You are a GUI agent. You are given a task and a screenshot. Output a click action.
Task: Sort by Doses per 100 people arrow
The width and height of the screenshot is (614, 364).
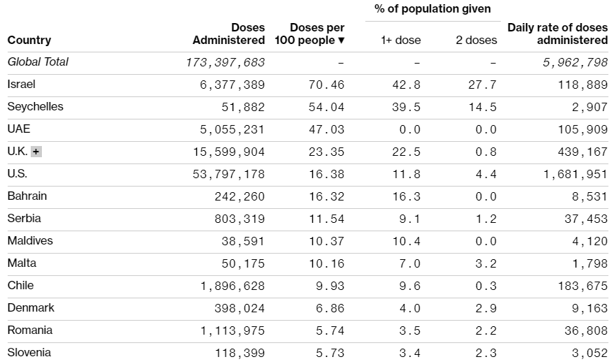pyautogui.click(x=342, y=41)
